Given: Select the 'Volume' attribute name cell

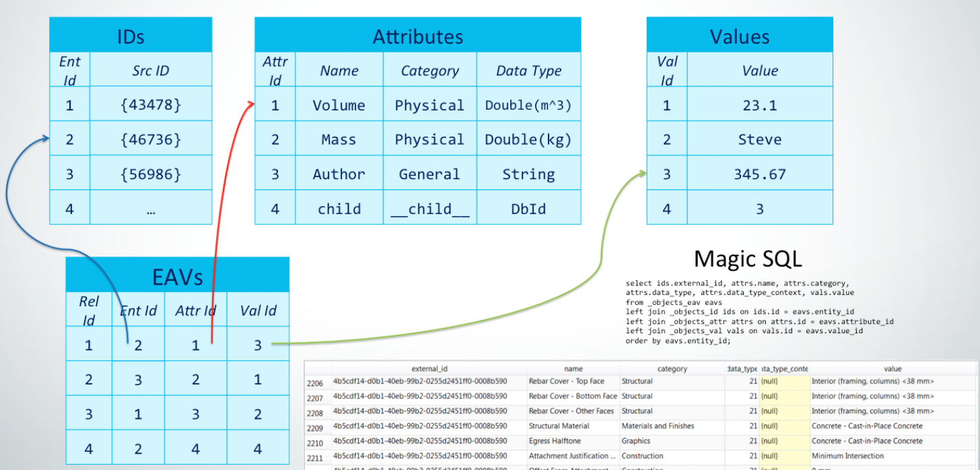Looking at the screenshot, I should pos(339,105).
